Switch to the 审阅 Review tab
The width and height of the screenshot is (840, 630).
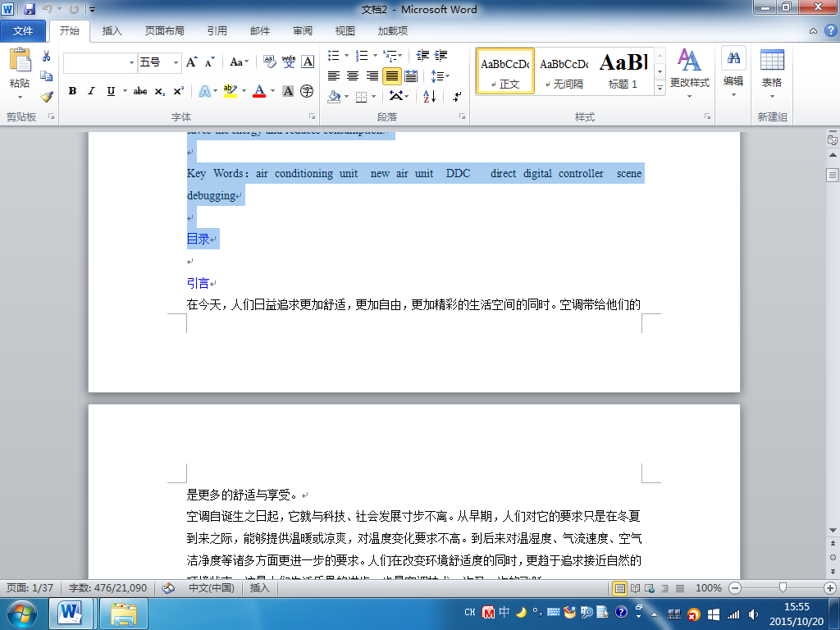point(303,31)
